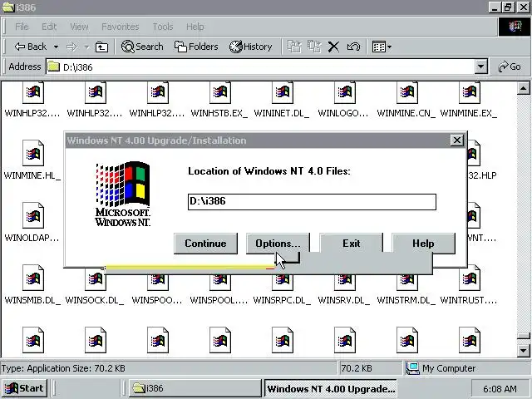Close the Windows NT Upgrade/Installation dialog
The height and width of the screenshot is (399, 532).
point(457,140)
